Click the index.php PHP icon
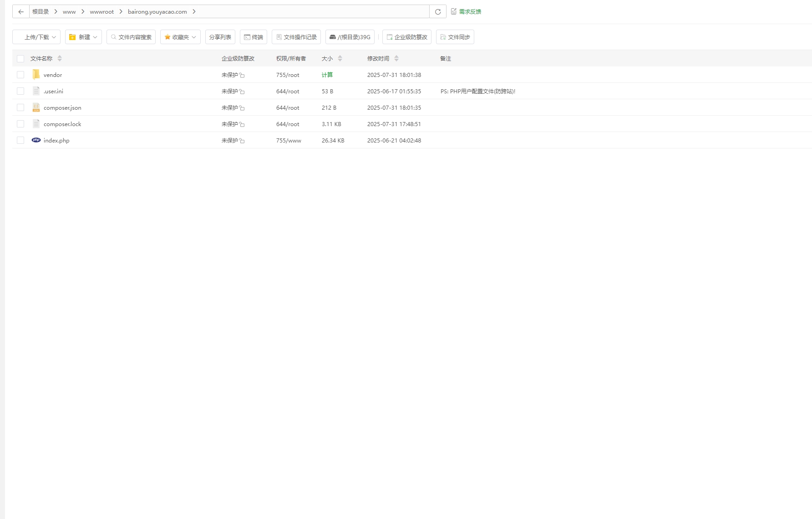The image size is (812, 519). (x=36, y=140)
